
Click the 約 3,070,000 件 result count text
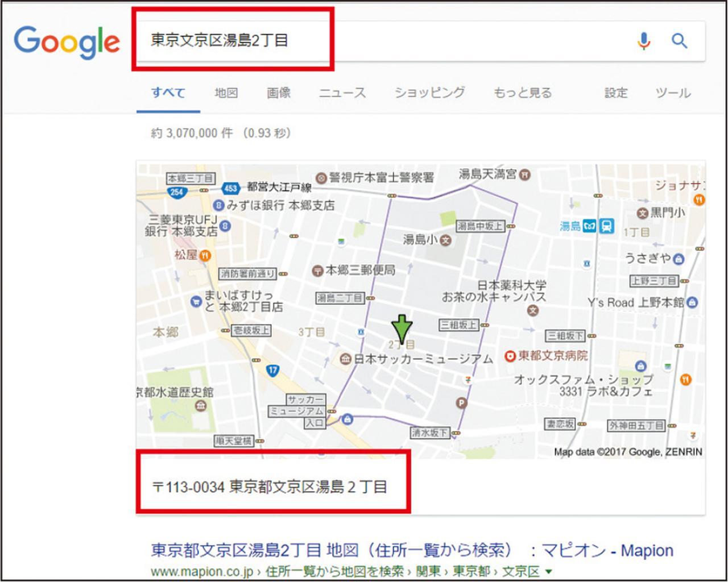tap(192, 133)
